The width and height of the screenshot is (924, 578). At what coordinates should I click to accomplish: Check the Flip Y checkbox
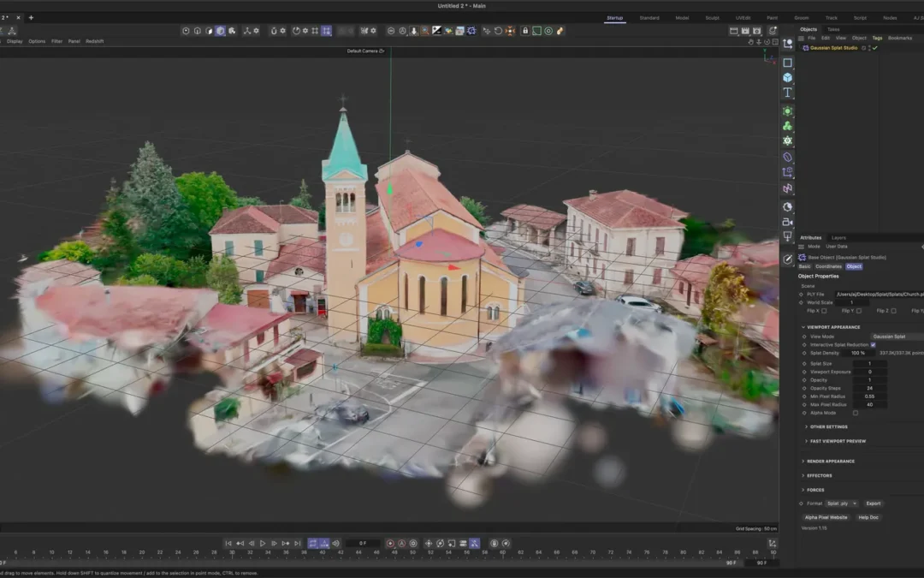(859, 311)
